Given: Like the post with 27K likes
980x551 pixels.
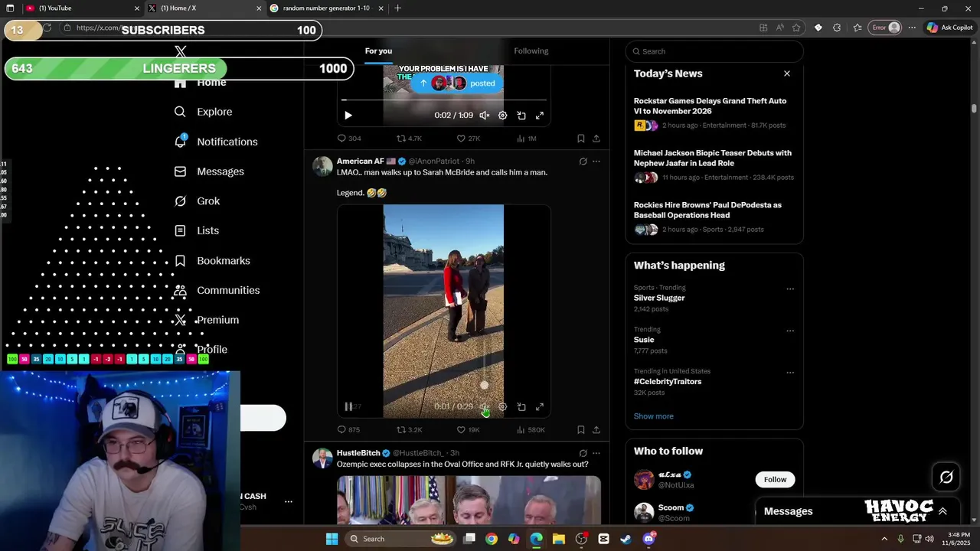Looking at the screenshot, I should click(468, 139).
